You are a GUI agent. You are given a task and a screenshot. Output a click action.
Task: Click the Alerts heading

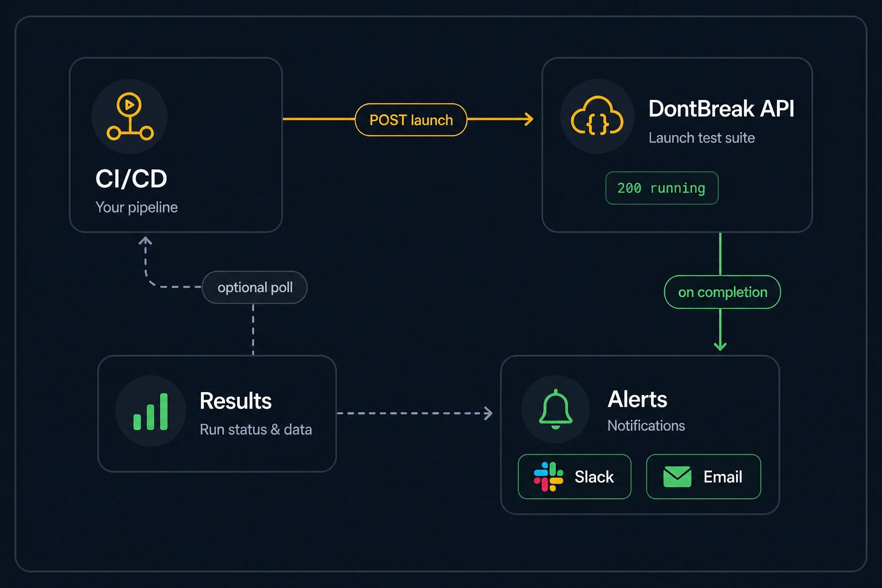pos(637,399)
